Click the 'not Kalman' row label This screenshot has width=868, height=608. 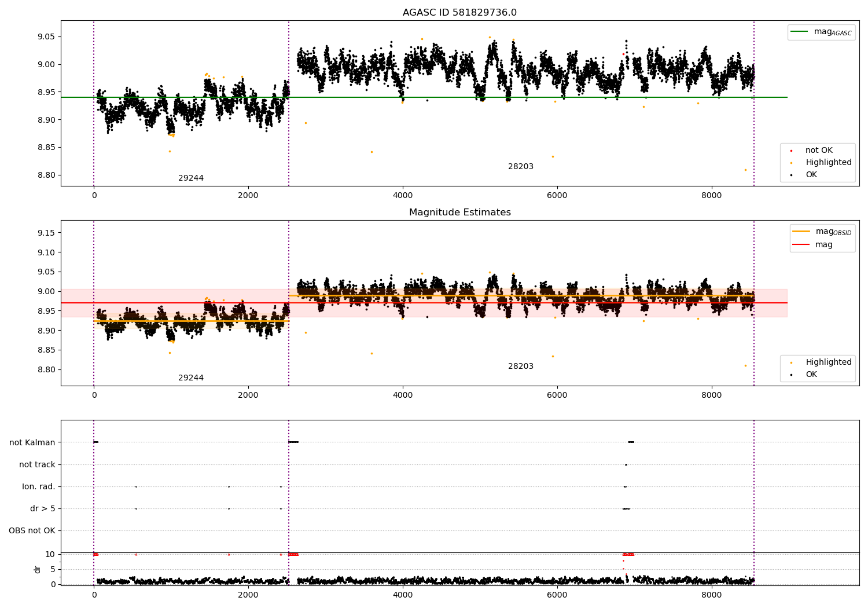(32, 443)
